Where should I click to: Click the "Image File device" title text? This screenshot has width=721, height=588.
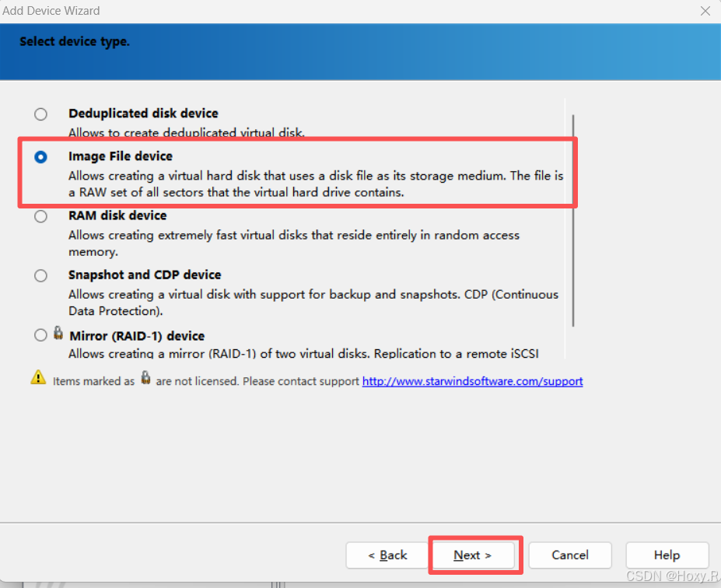121,156
